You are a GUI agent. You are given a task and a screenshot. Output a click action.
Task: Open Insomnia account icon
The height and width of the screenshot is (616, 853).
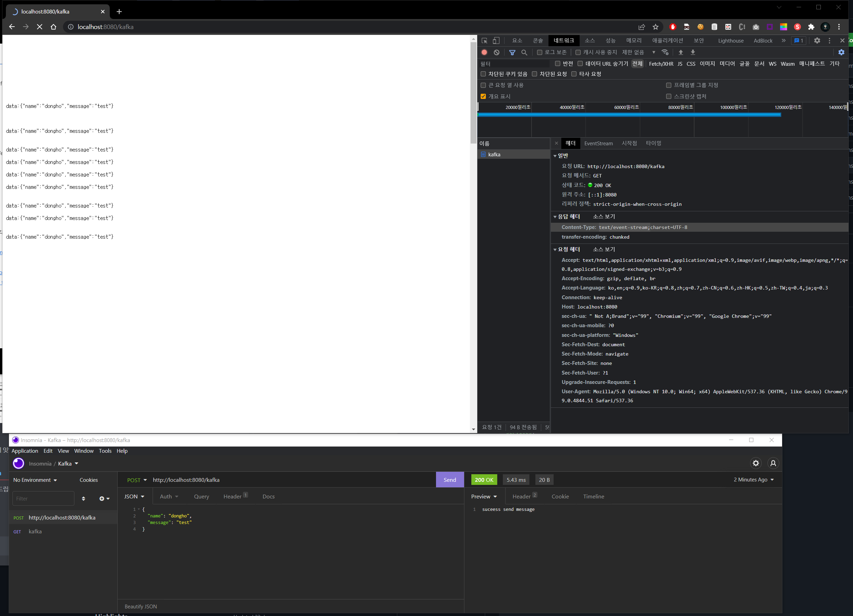tap(773, 463)
